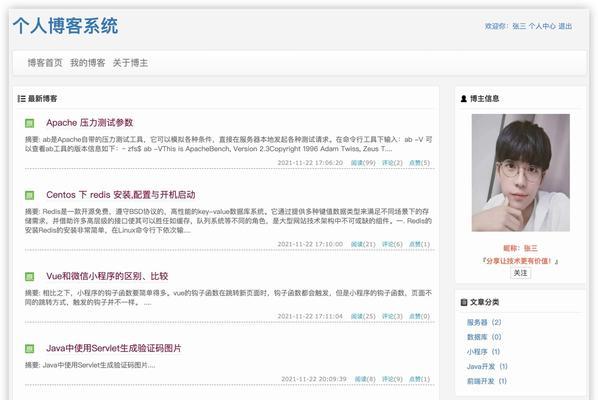Click the Servlet post summary line
598x400 pixels.
point(90,365)
